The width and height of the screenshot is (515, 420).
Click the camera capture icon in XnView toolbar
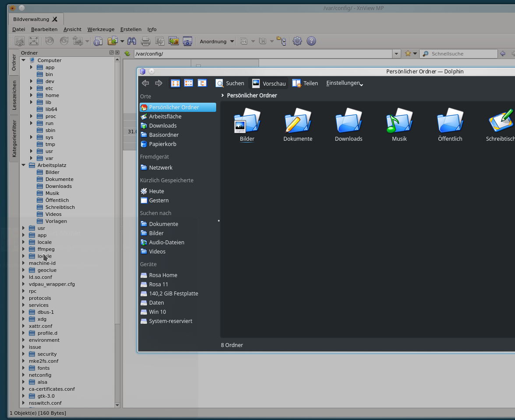[187, 41]
